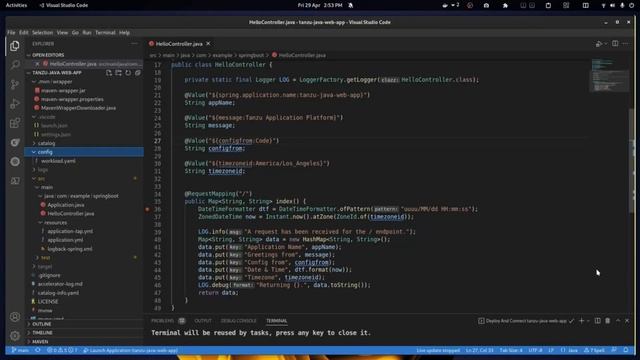Click the feedback icon in status bar
This screenshot has width=640, height=360.
pos(614,350)
